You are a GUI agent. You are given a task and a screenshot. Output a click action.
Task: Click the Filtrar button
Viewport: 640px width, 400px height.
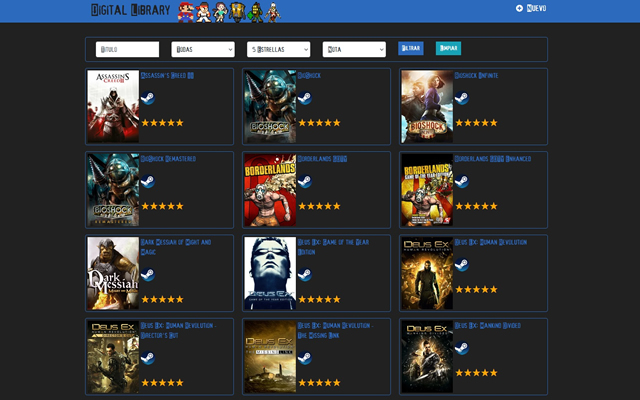411,48
